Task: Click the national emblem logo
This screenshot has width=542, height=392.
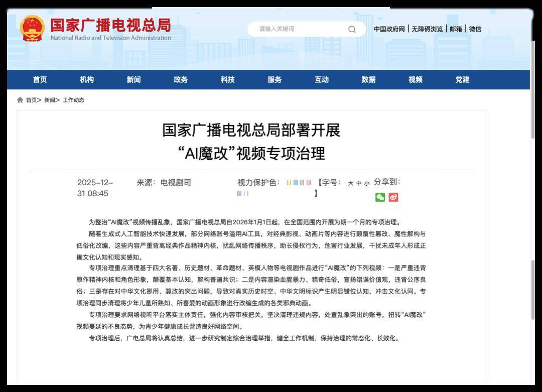Action: (x=33, y=29)
